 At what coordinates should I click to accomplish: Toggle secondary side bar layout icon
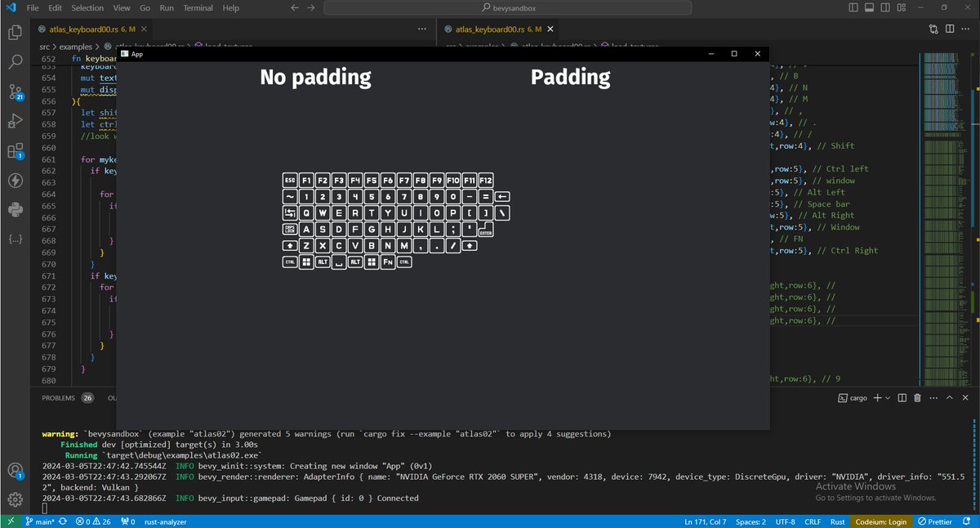(x=884, y=7)
